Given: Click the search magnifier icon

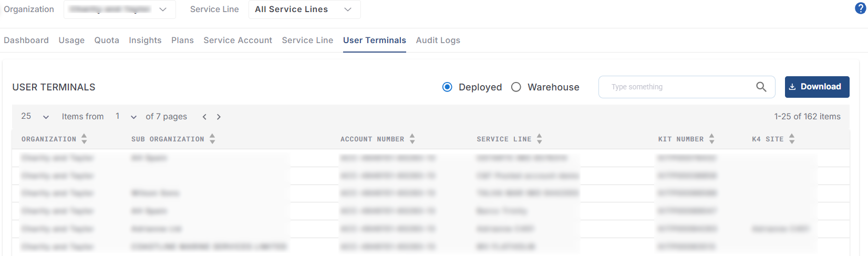Looking at the screenshot, I should point(761,87).
